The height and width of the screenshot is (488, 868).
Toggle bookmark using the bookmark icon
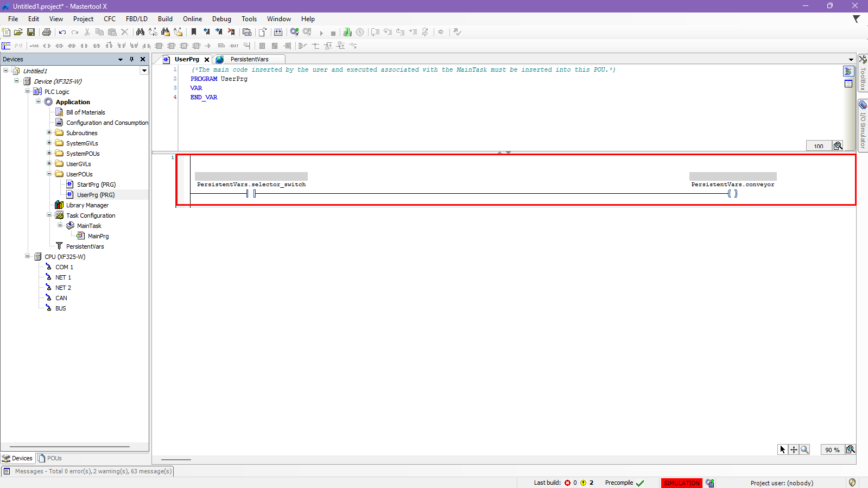click(194, 32)
